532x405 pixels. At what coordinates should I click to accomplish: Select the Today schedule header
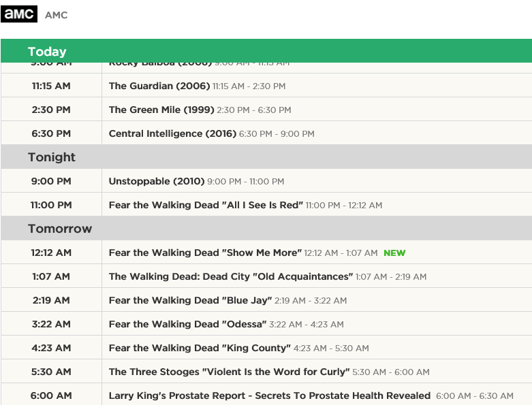[47, 52]
